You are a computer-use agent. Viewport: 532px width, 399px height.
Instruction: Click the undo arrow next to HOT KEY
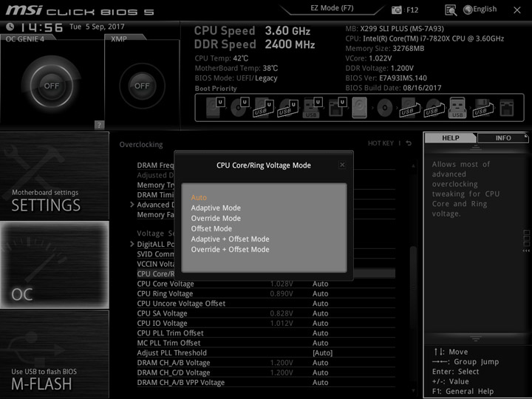pos(409,143)
